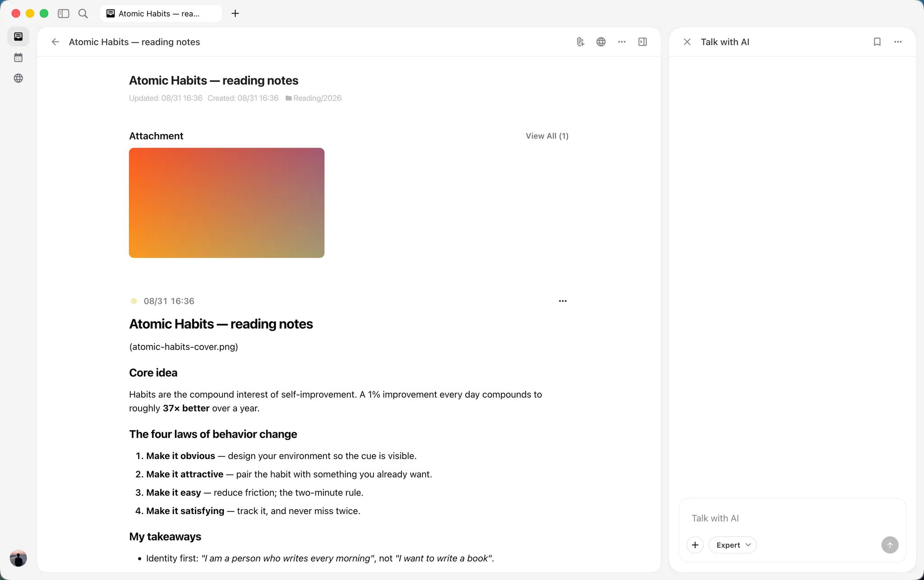The height and width of the screenshot is (580, 924).
Task: Open the calendar view icon
Action: (18, 57)
